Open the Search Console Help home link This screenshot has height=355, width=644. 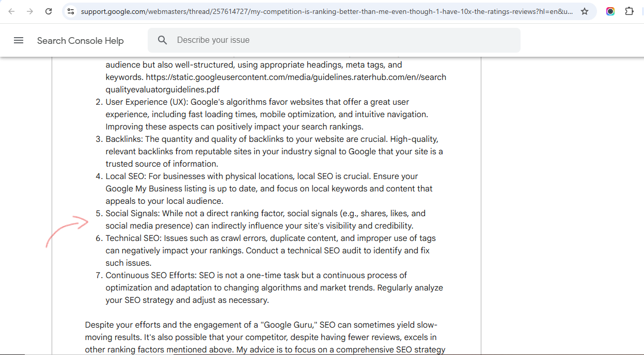80,41
